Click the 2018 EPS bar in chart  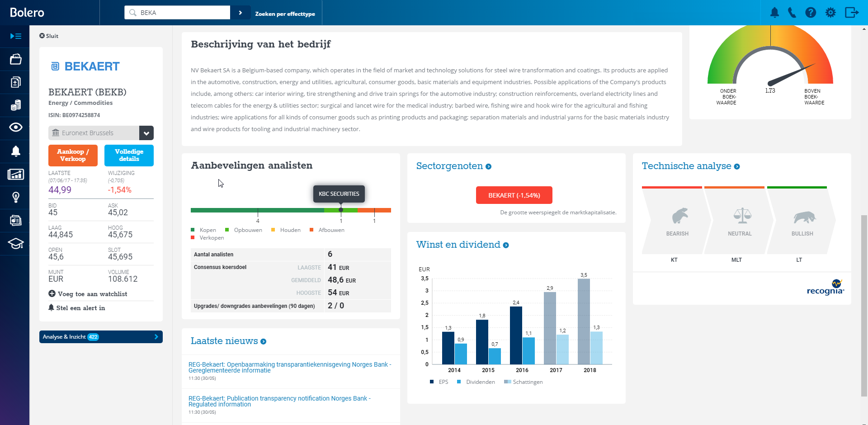coord(584,321)
